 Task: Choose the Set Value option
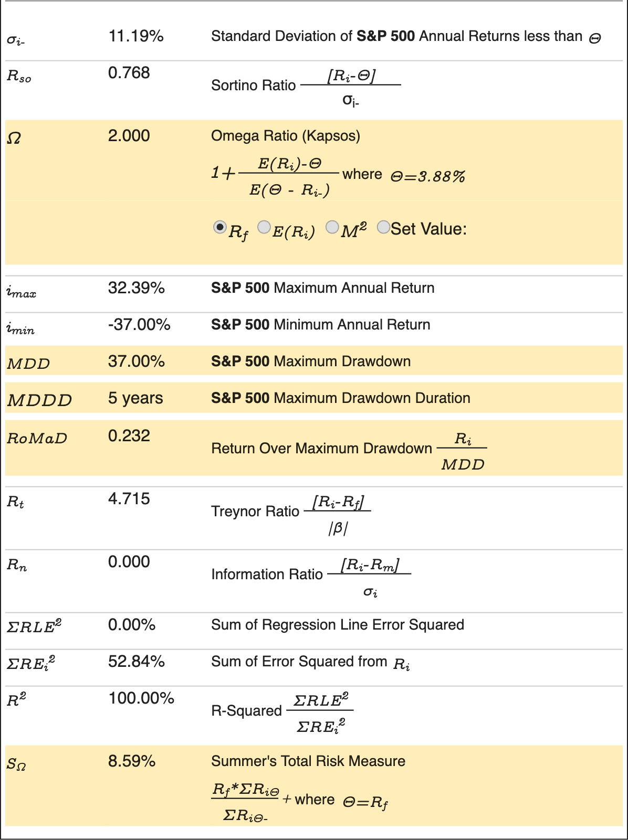coord(382,227)
